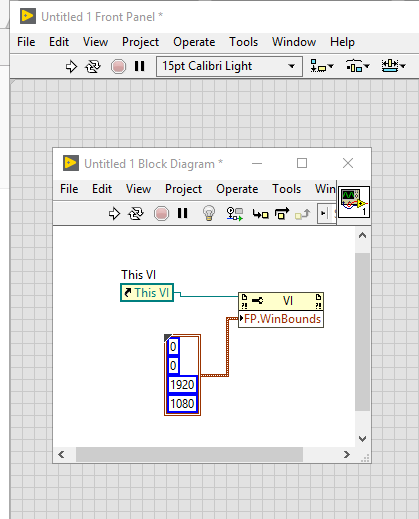This screenshot has width=419, height=519.
Task: Click property node VI class header
Action: coord(281,301)
